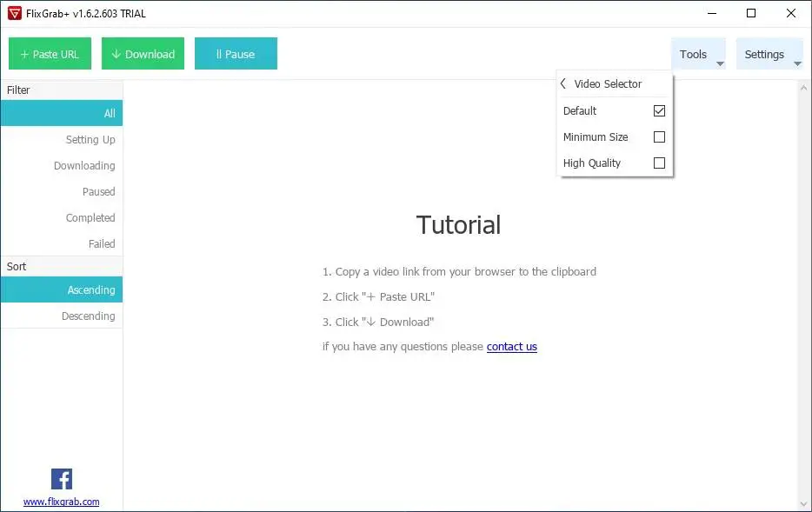
Task: Enable the High Quality checkbox
Action: (x=659, y=163)
